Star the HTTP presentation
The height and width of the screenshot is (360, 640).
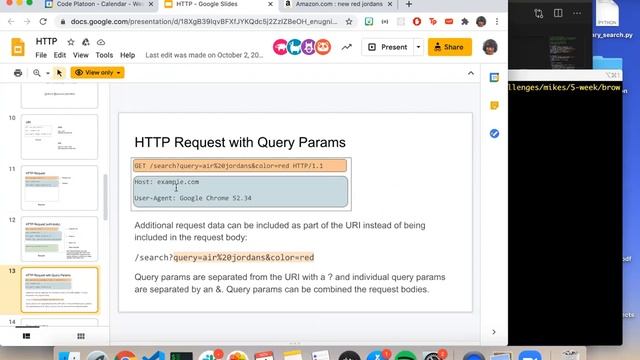[x=71, y=42]
